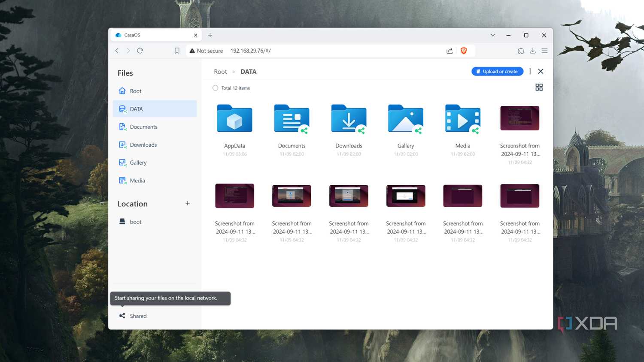Viewport: 644px width, 362px height.
Task: Open the last screenshot thumbnail in second row
Action: pyautogui.click(x=519, y=196)
